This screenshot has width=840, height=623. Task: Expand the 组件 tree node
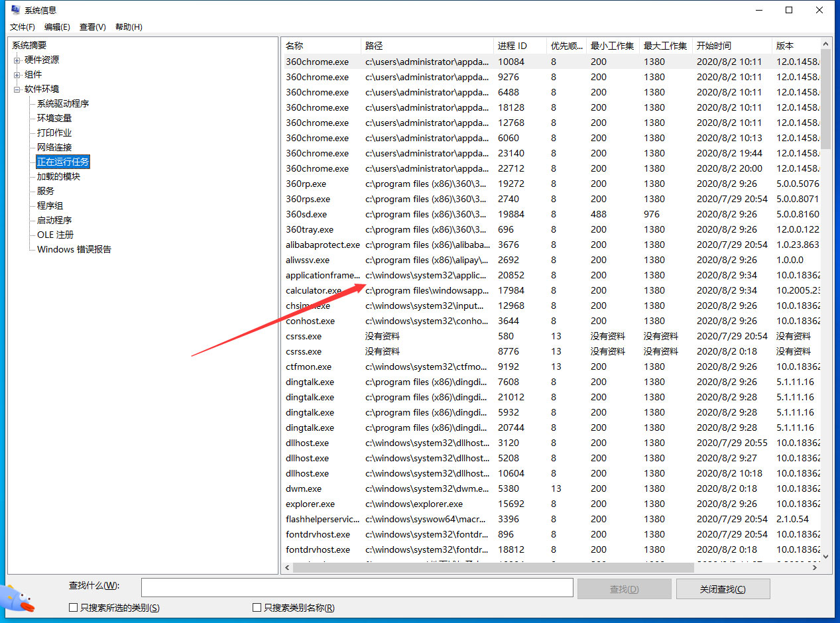(17, 75)
